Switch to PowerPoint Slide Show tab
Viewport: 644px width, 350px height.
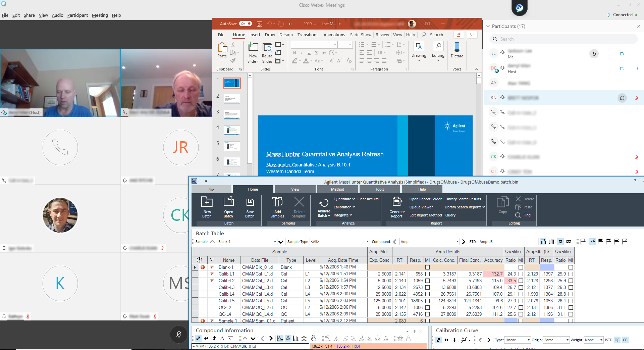click(361, 35)
